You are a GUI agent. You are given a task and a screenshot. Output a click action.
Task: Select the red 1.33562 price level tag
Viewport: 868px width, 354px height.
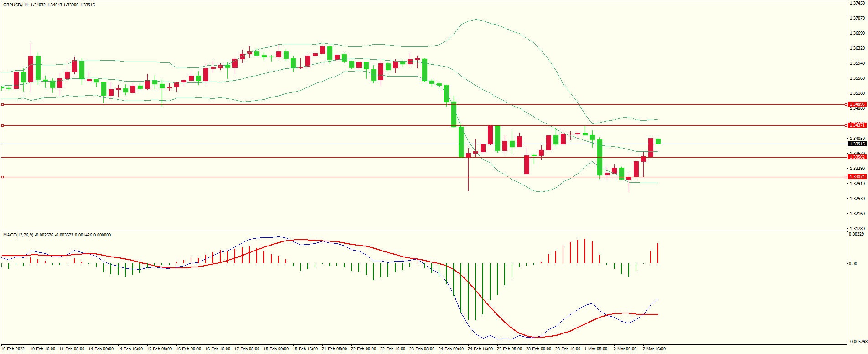pyautogui.click(x=857, y=157)
